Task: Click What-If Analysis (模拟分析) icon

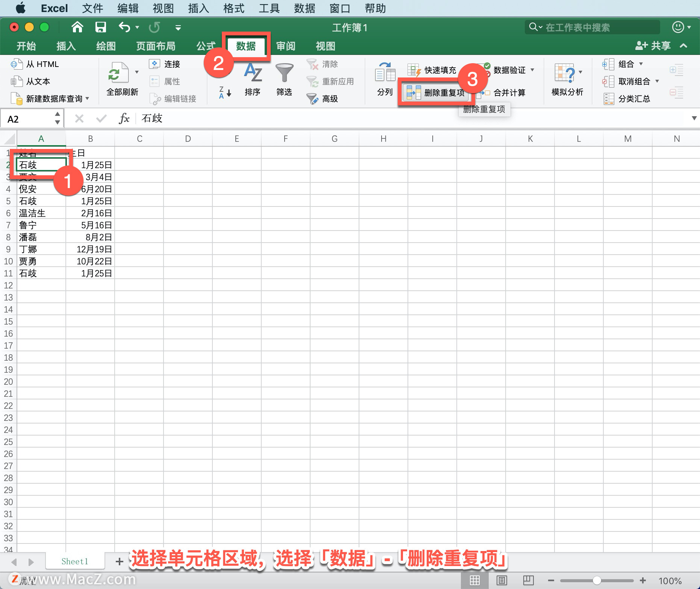Action: (564, 73)
